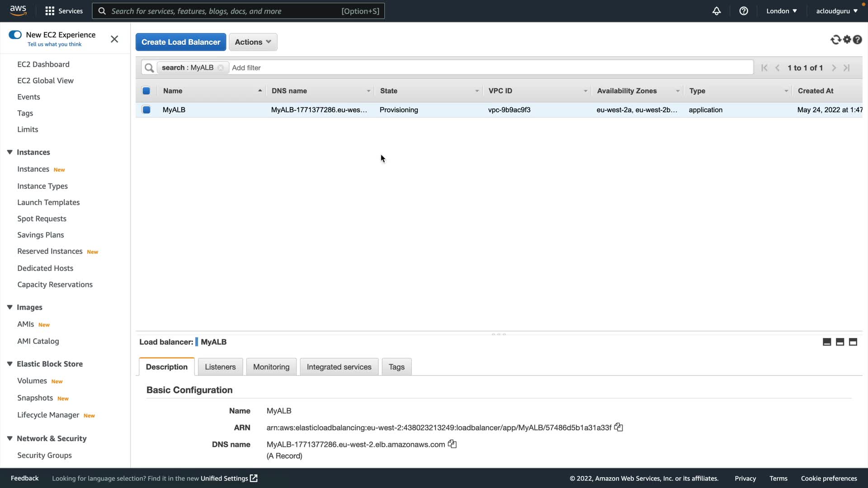Screen dimensions: 868x488
Task: Open the Services grid menu
Action: tap(50, 11)
